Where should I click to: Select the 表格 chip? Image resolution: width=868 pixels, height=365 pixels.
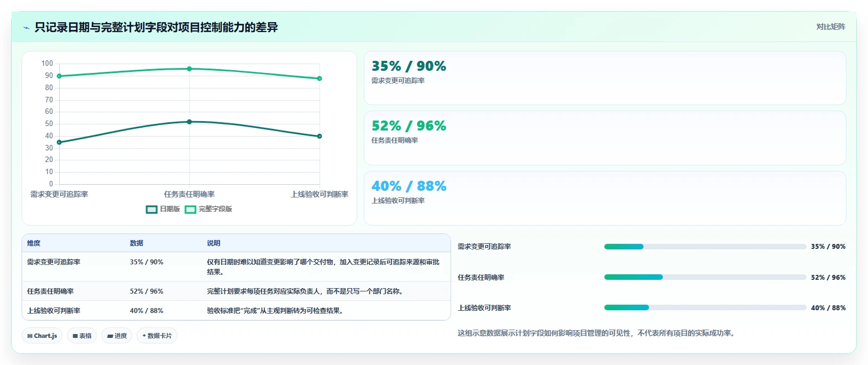click(x=82, y=336)
